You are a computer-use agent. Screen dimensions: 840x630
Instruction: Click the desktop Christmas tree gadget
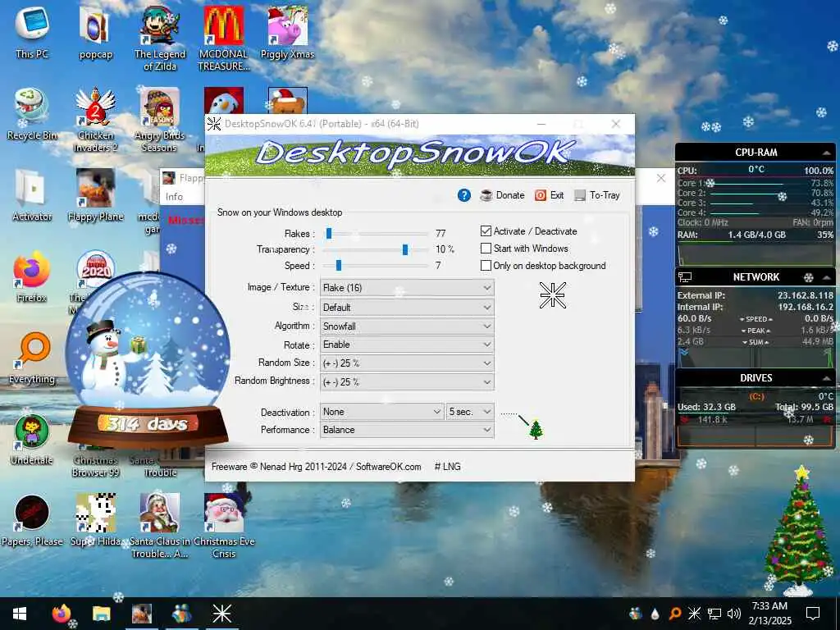click(x=798, y=531)
